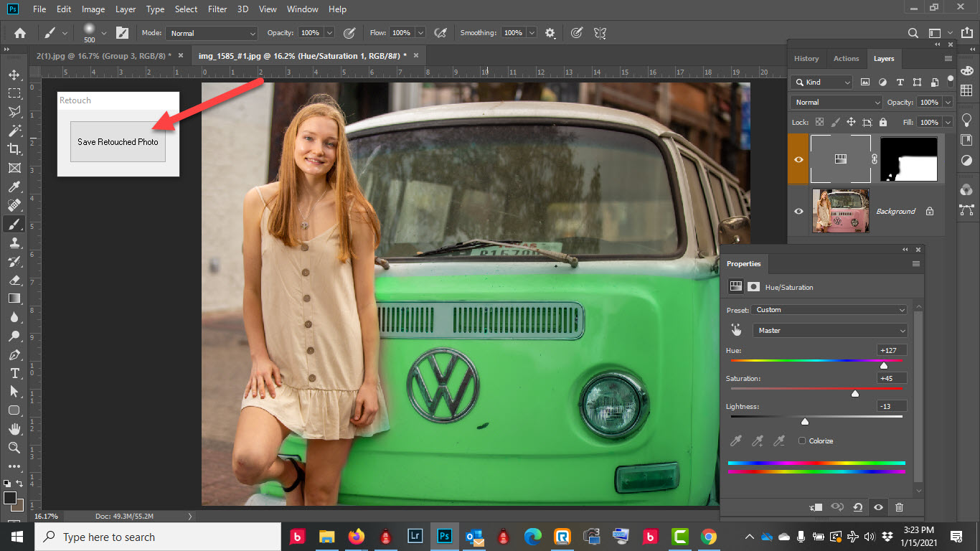Click the Save Retouched Photo button
The height and width of the screenshot is (551, 980).
point(118,142)
